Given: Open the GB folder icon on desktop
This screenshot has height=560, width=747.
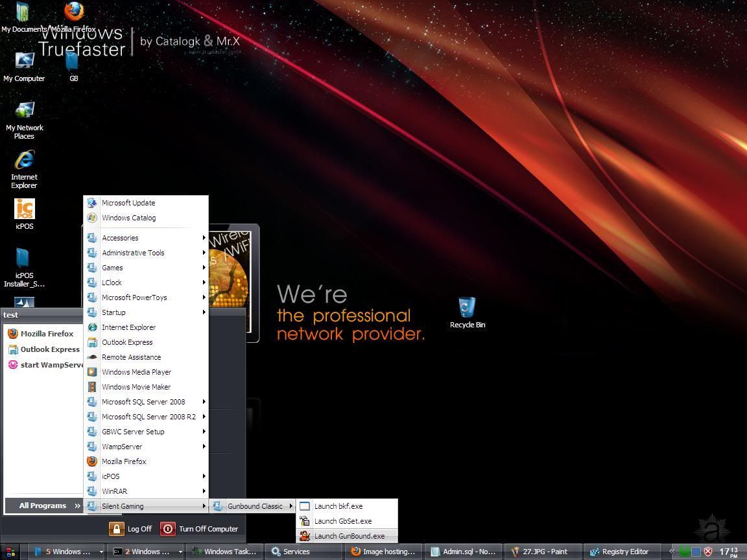Looking at the screenshot, I should point(73,62).
